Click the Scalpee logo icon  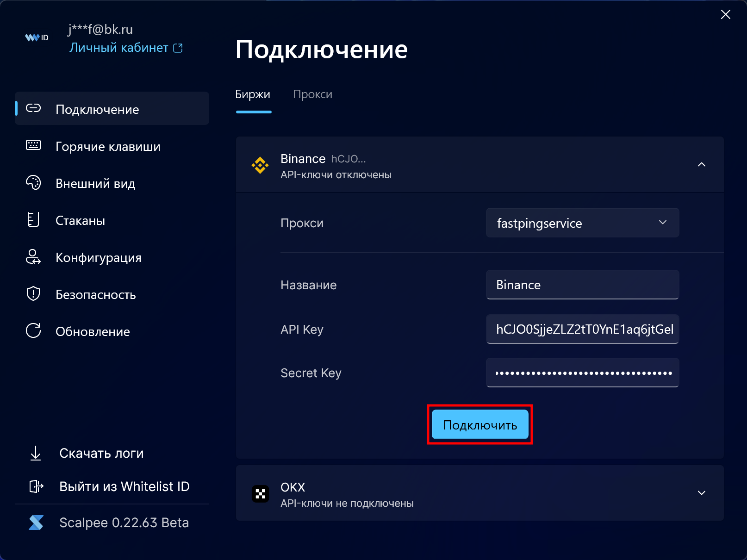coord(36,523)
